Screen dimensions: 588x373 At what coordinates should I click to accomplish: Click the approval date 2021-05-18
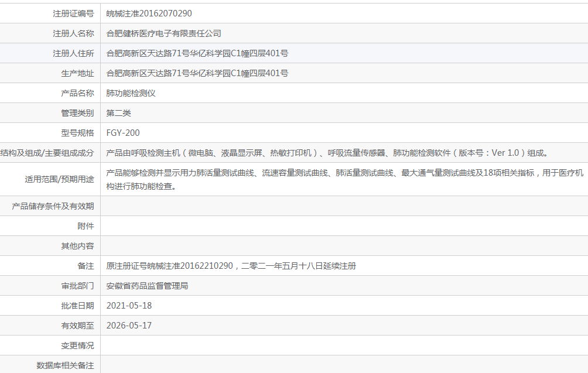click(129, 306)
